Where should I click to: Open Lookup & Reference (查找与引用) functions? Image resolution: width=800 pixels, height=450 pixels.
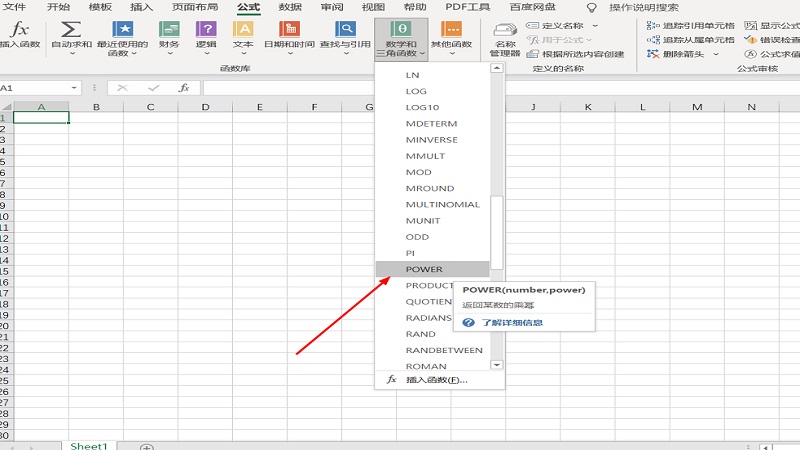coord(345,31)
